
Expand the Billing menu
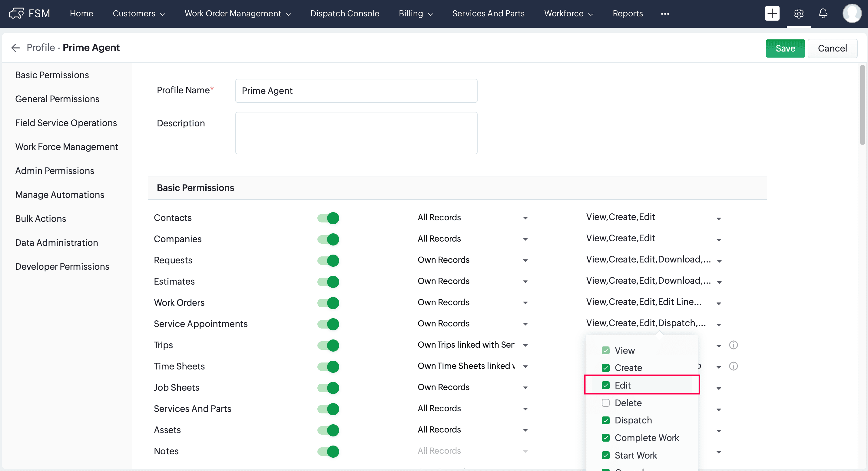tap(416, 13)
